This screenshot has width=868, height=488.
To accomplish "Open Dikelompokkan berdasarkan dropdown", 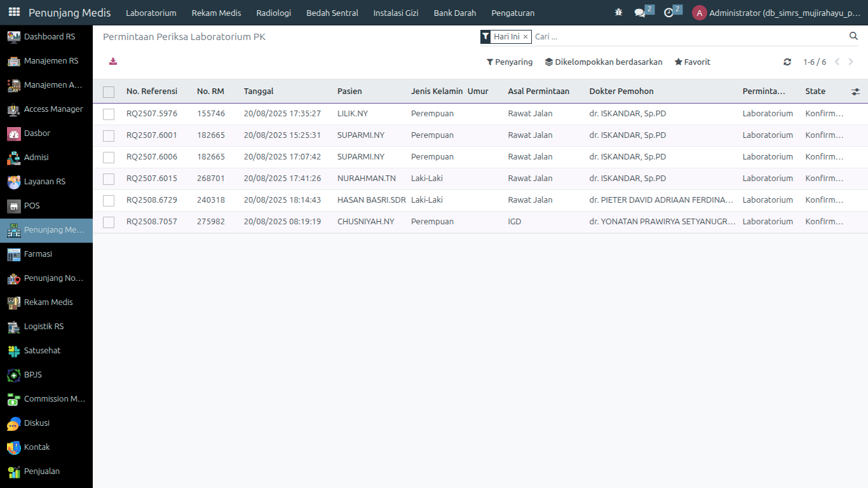I will point(604,62).
